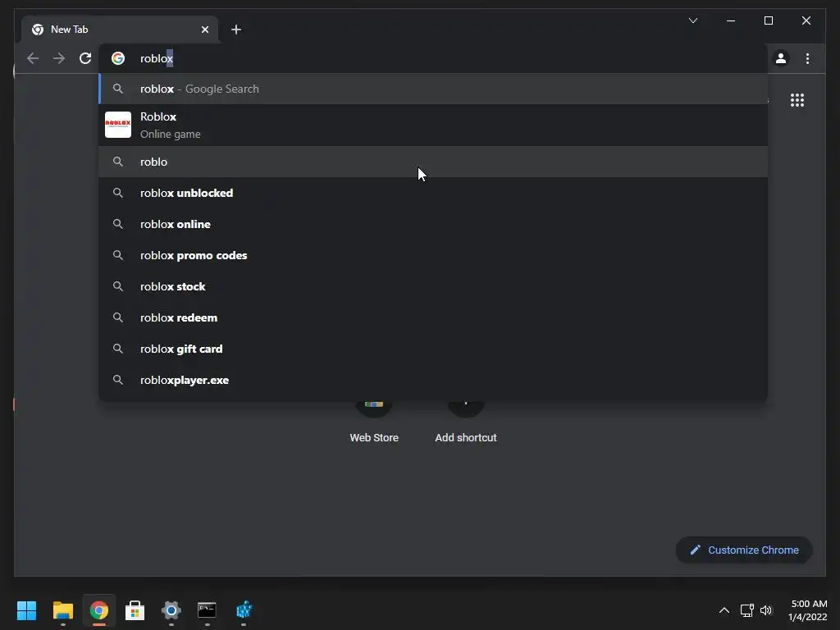840x630 pixels.
Task: Select 'roblox online' suggestion
Action: point(433,224)
